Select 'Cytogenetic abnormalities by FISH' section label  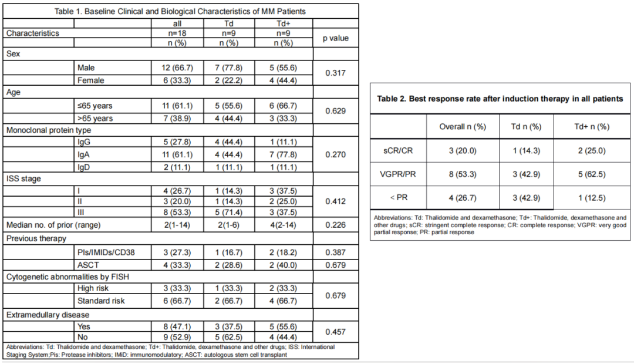68,277
